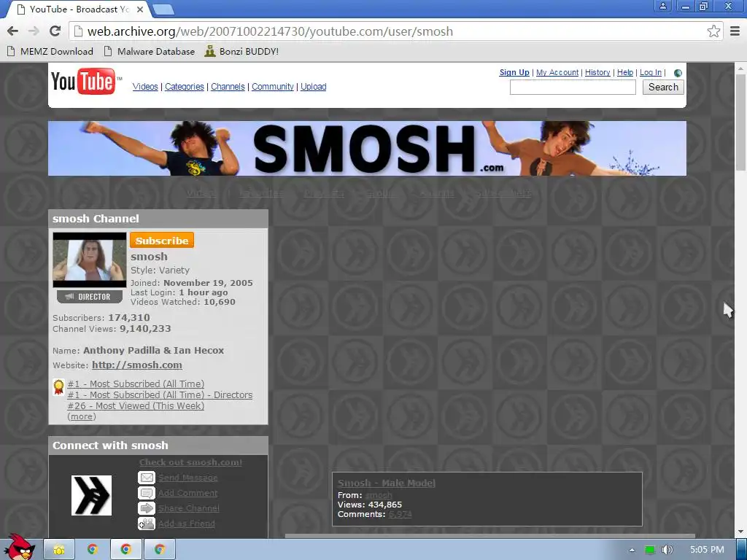Open the MEMZ Download bookmark
Screen dimensions: 747x560
coord(50,52)
